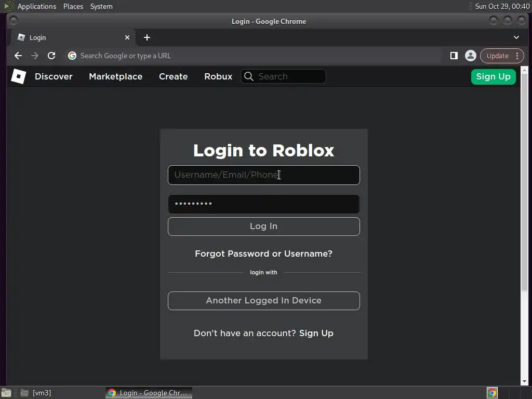Open a new tab with plus icon
This screenshot has width=532, height=399.
[147, 37]
